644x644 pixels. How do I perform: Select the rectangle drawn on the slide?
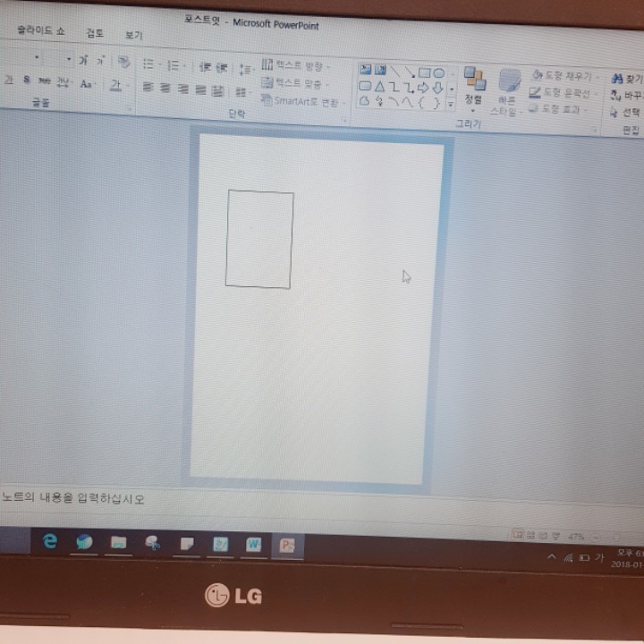click(x=259, y=239)
